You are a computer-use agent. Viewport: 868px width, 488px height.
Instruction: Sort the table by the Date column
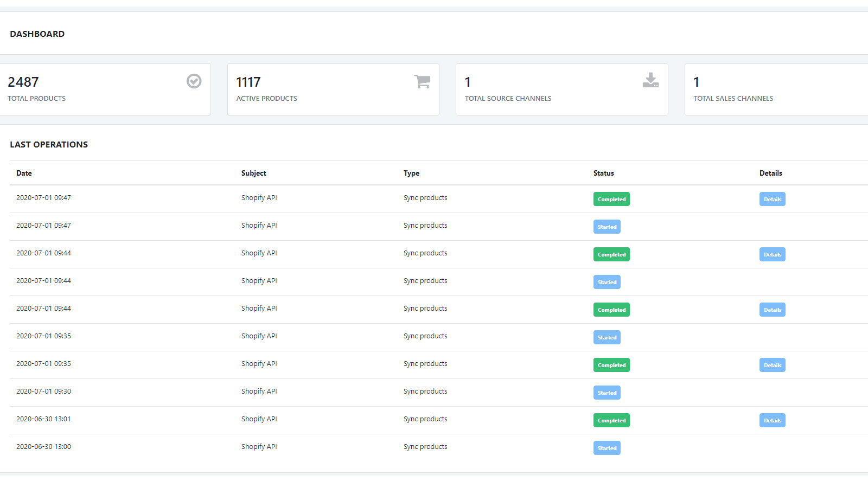(24, 173)
